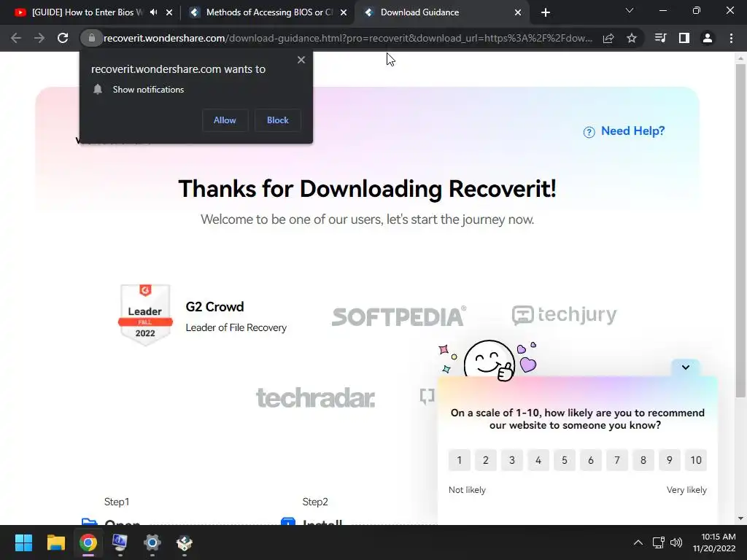Viewport: 747px width, 560px height.
Task: Open the media control icon in toolbar
Action: coord(660,38)
